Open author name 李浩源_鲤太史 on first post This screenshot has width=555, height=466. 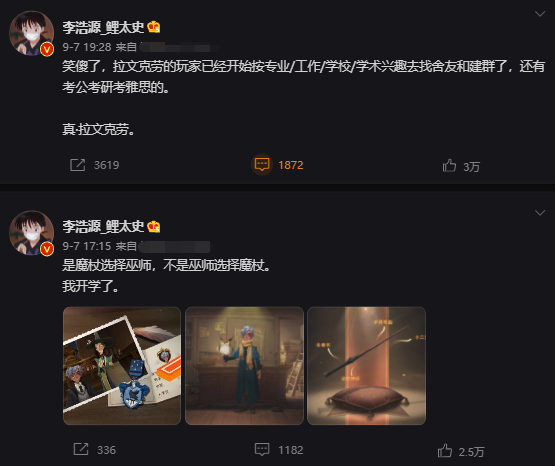pyautogui.click(x=103, y=27)
